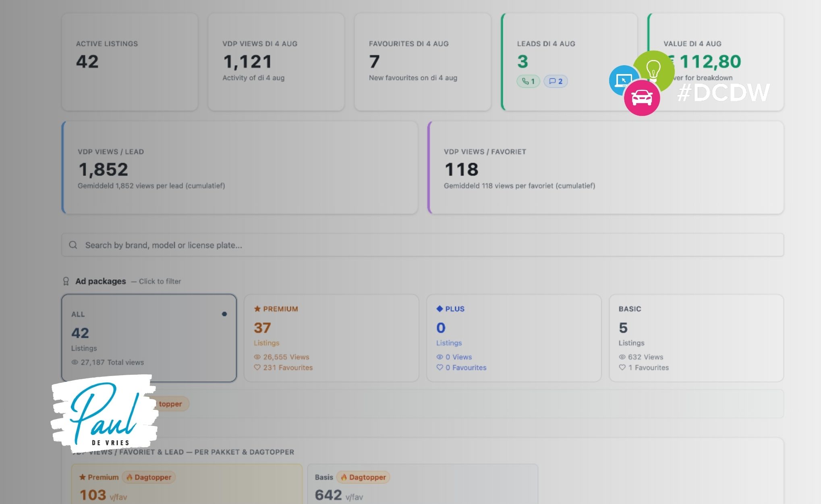
Task: Filter listings by Basic package
Action: 696,338
